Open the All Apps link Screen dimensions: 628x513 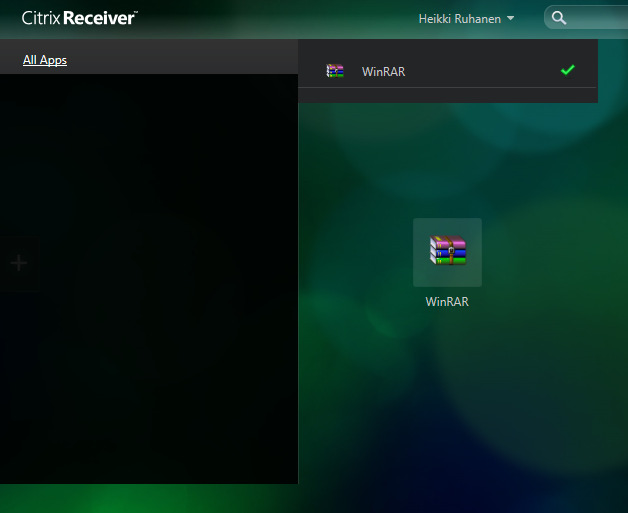coord(45,60)
